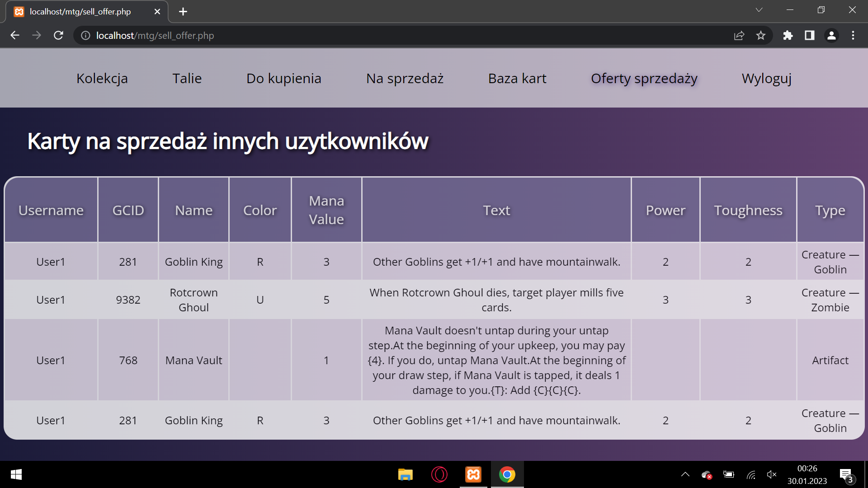Open the Kolekcja menu item
The width and height of the screenshot is (868, 488).
[102, 78]
